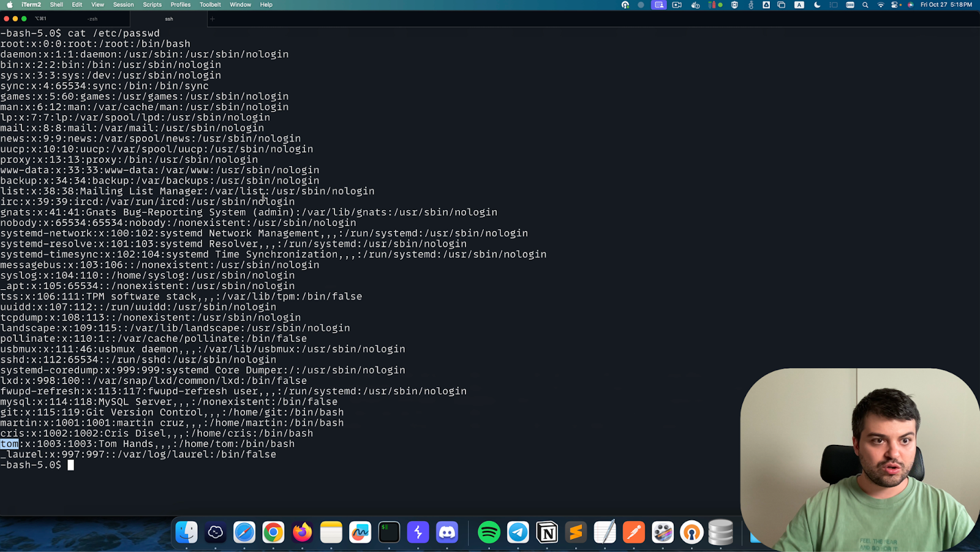
Task: Click the date and time clock
Action: [946, 4]
